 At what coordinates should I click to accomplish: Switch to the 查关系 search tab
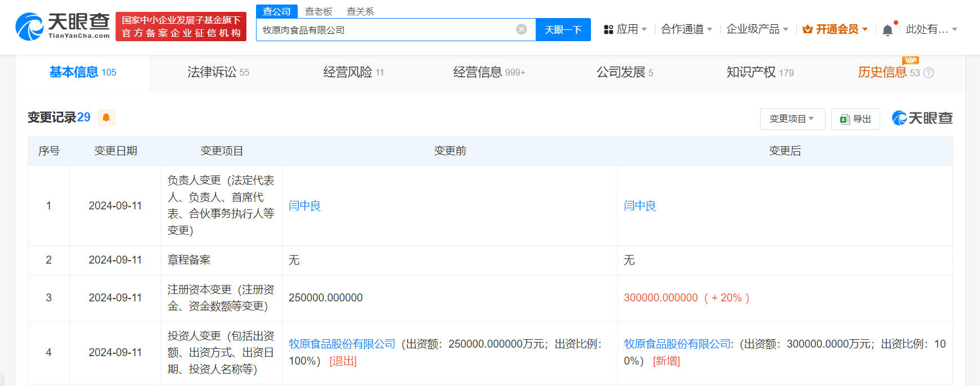360,11
